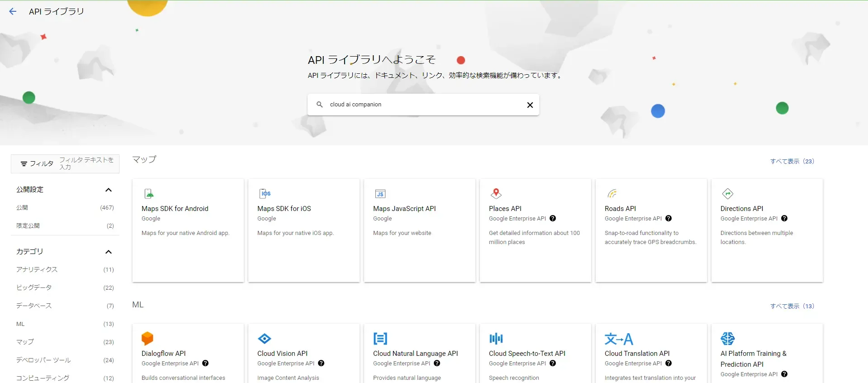Click help icon beside Places API enterprise label

(553, 219)
